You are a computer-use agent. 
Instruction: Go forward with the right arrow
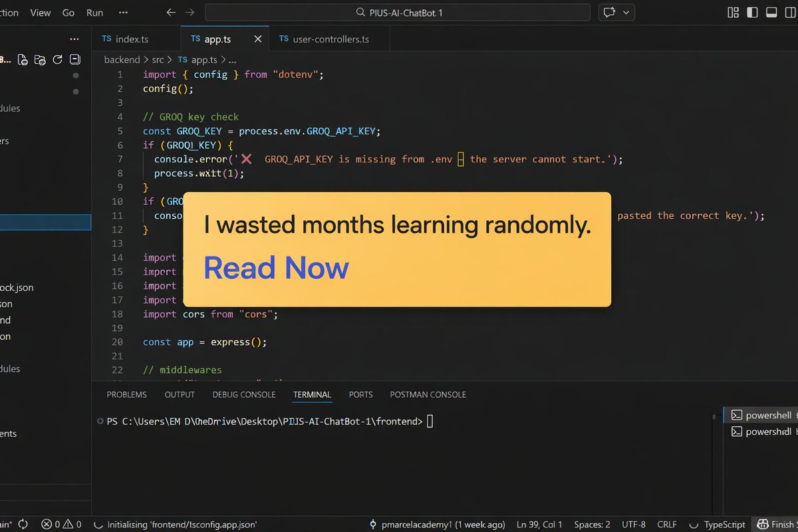[x=190, y=13]
